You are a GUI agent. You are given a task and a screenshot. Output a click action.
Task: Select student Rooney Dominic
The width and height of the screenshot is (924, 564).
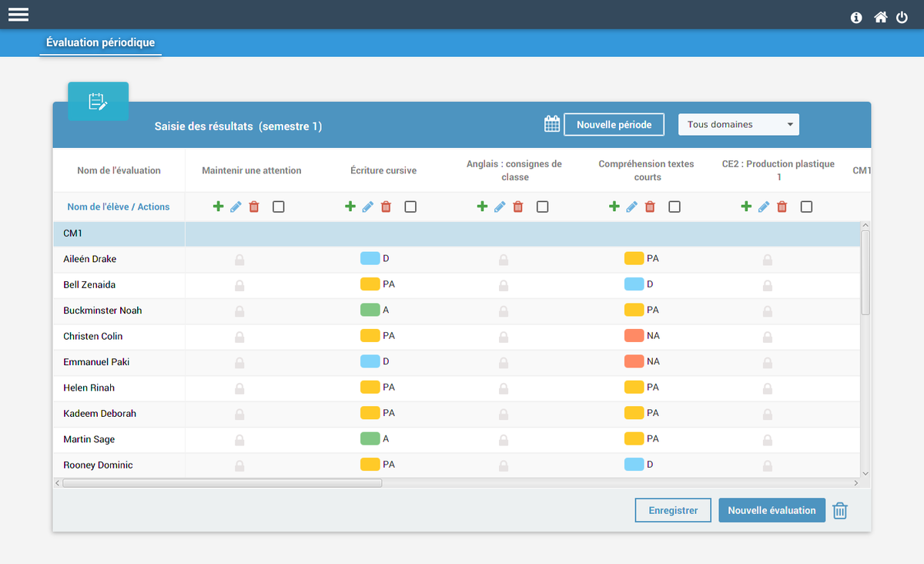click(x=98, y=465)
